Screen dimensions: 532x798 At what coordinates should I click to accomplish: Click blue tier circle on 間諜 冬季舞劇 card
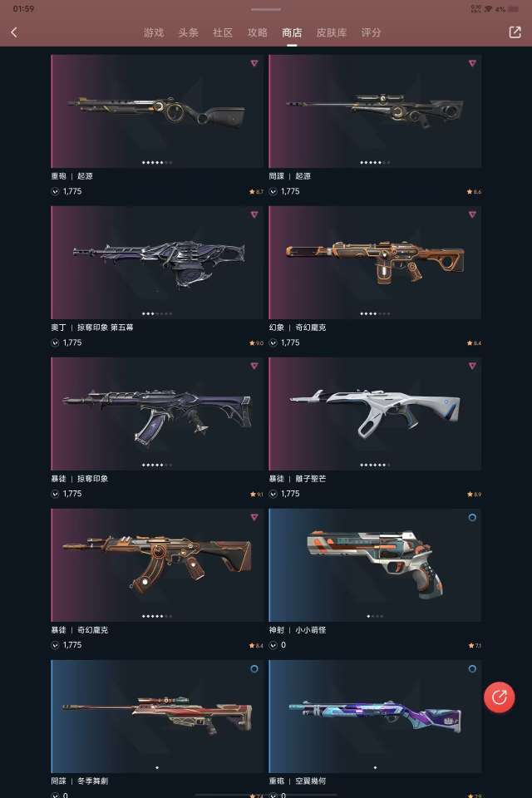pos(254,668)
